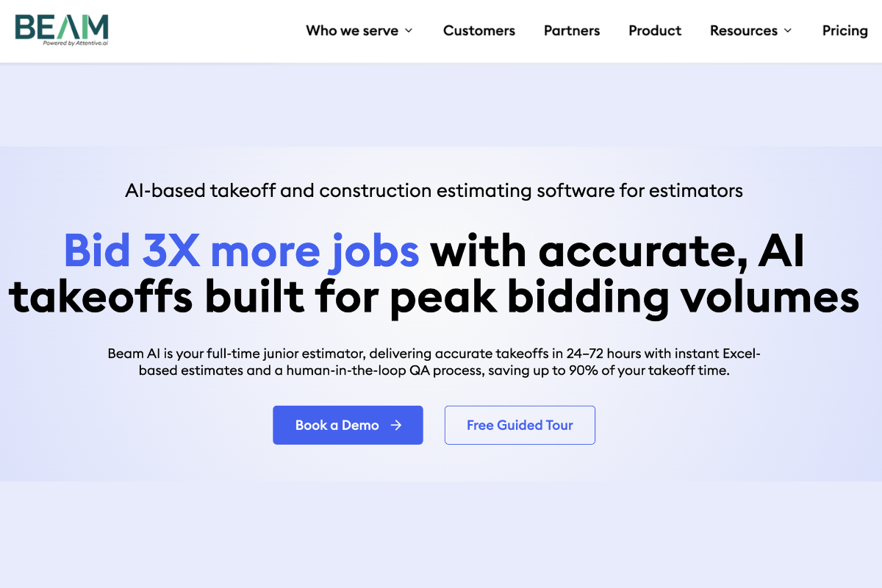This screenshot has width=882, height=588.
Task: Click the "90% of your takeoff time" text
Action: pyautogui.click(x=649, y=370)
